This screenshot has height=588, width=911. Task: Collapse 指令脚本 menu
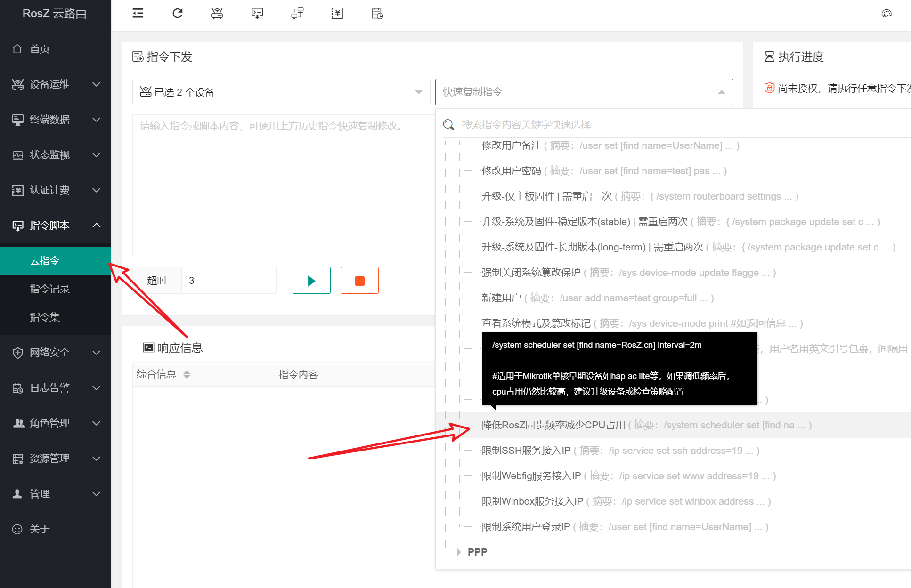click(x=56, y=226)
